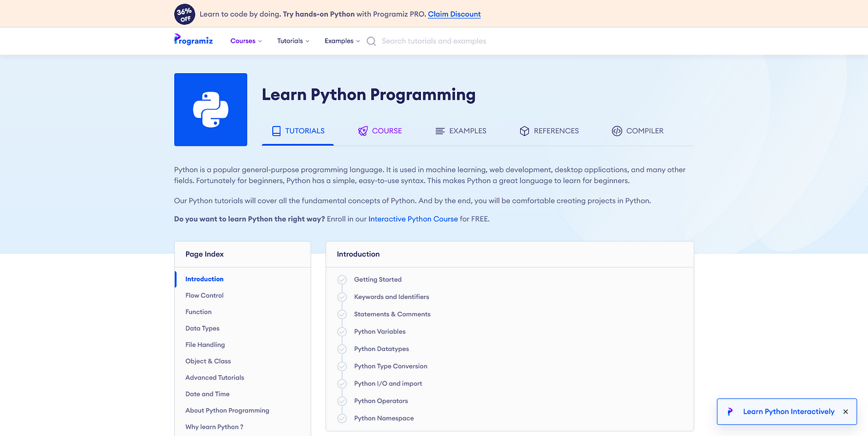
Task: Toggle the Python Variables check circle
Action: pos(342,332)
